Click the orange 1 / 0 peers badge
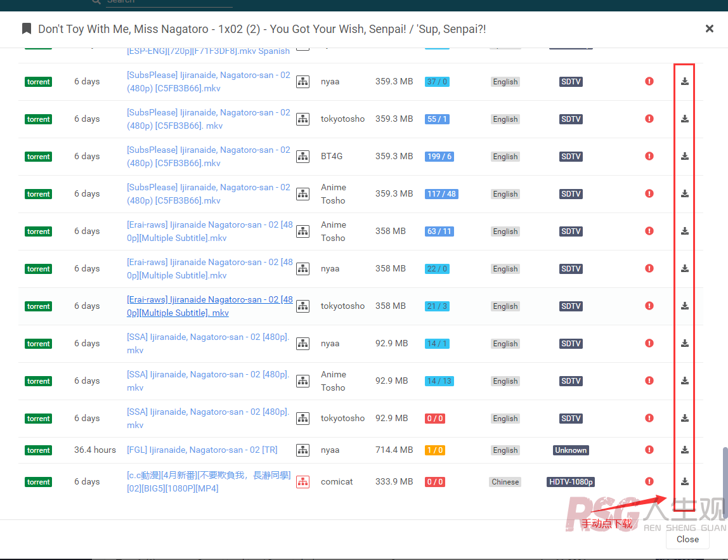 click(435, 450)
